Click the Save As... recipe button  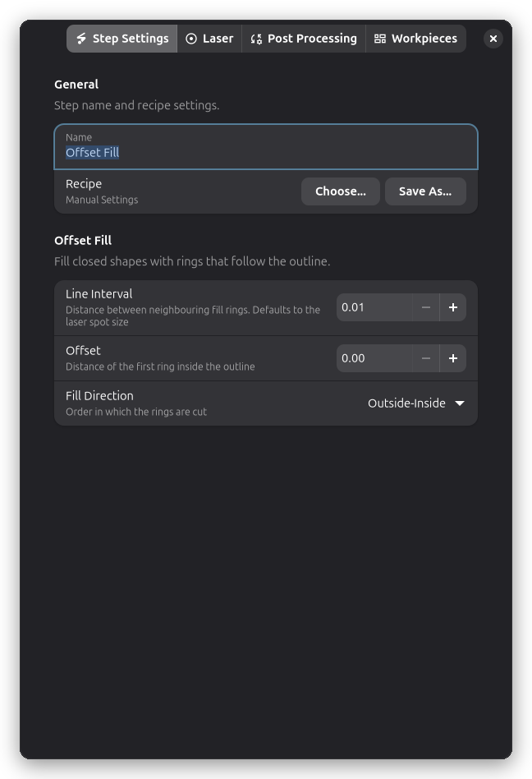click(425, 191)
